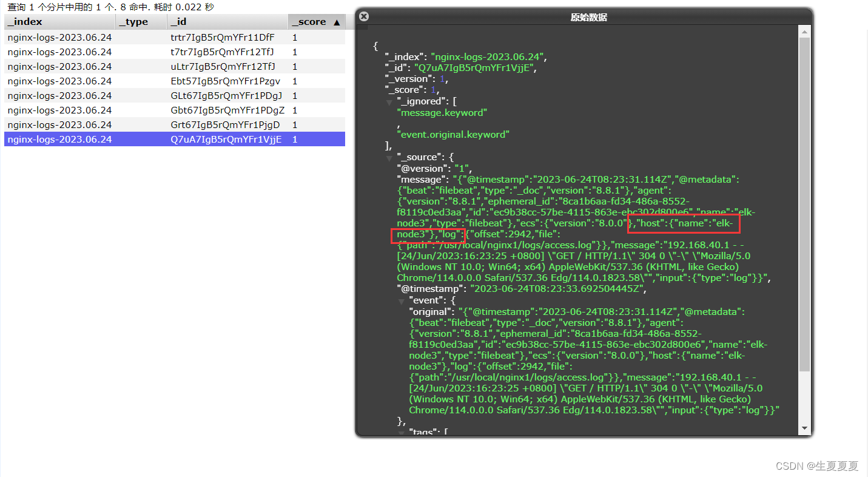Collapse the "tags" array node
Image resolution: width=868 pixels, height=477 pixels.
pyautogui.click(x=402, y=433)
